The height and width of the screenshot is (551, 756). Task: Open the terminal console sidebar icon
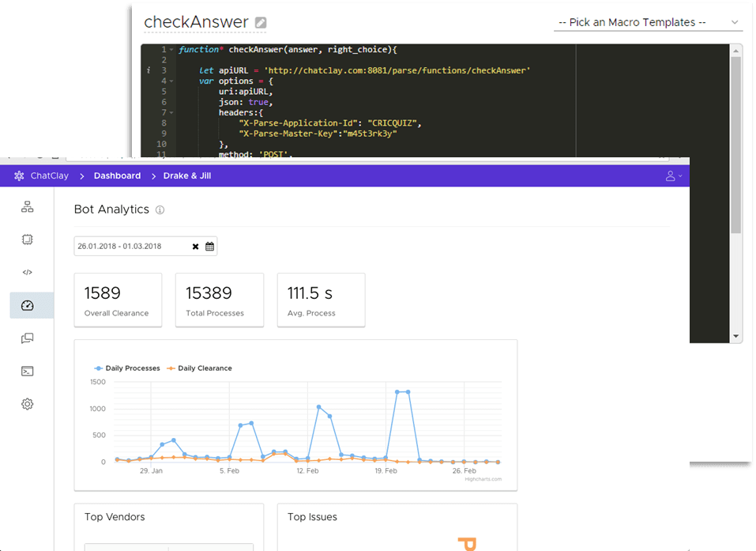28,371
